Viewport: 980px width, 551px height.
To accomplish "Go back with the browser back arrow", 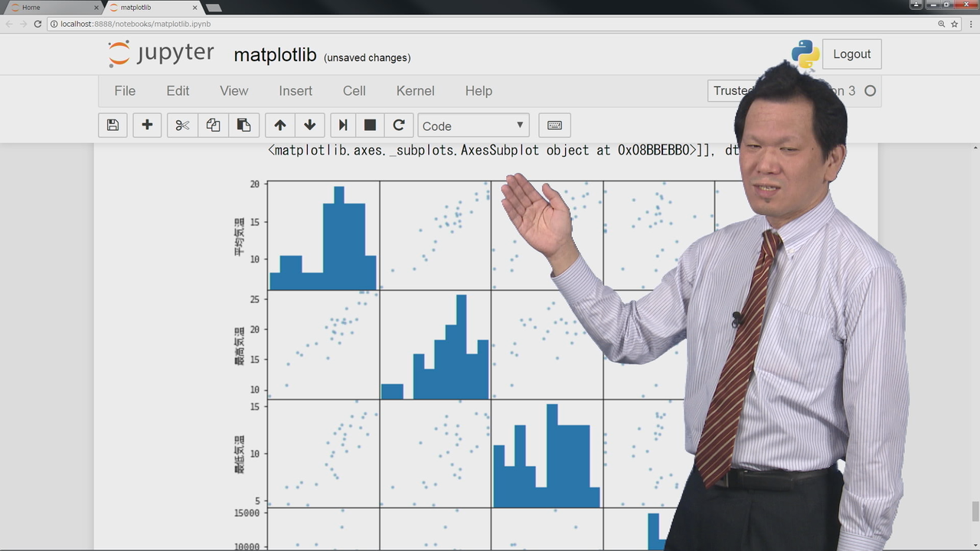I will 8,24.
